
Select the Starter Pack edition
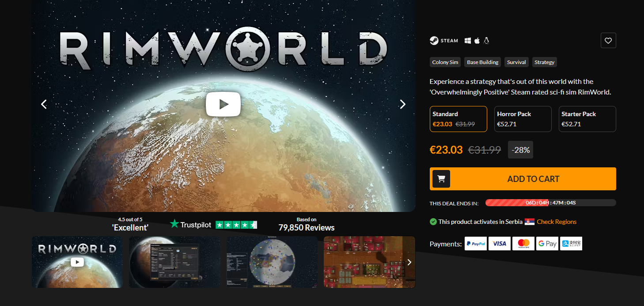pyautogui.click(x=587, y=119)
